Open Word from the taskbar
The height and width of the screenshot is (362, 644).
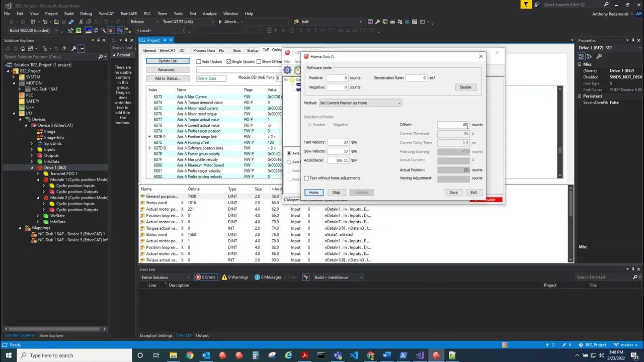(x=387, y=355)
